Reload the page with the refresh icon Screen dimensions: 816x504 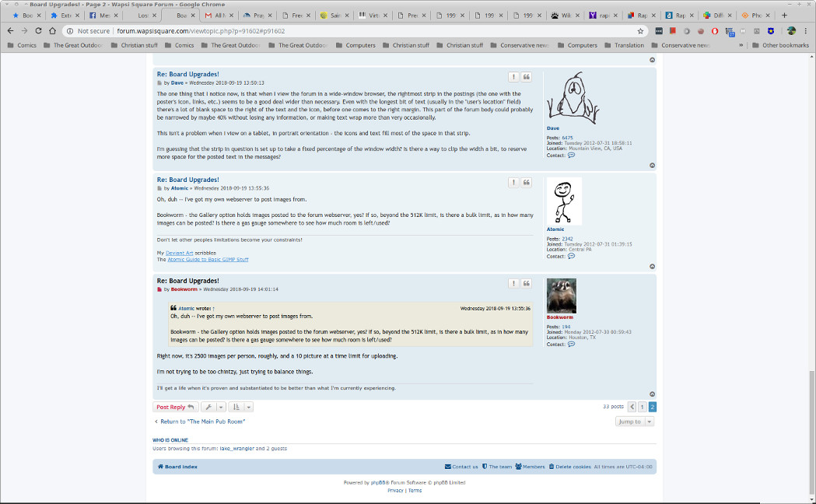click(51, 31)
